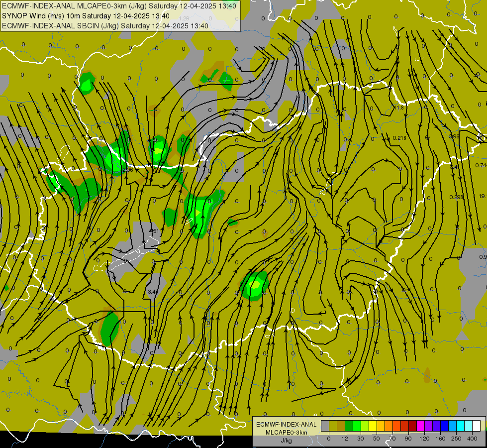Click the 0.298 station value on the map
Screen dimensions: 487x448
point(456,197)
